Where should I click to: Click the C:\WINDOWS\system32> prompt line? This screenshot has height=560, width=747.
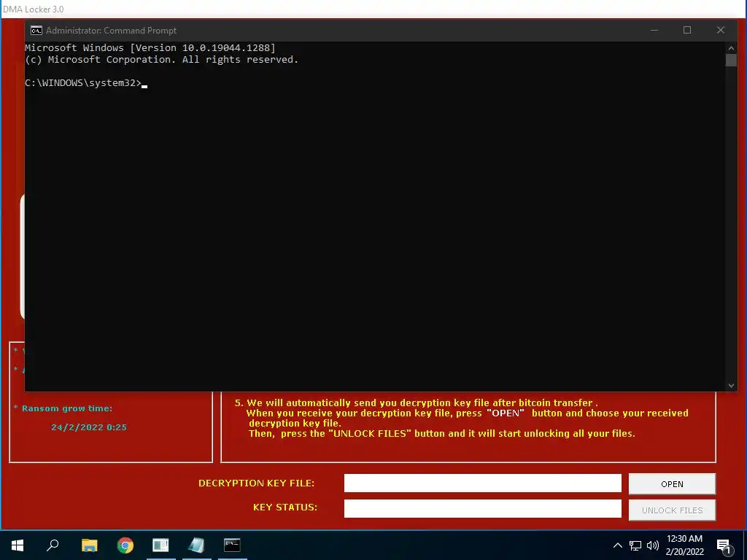86,83
